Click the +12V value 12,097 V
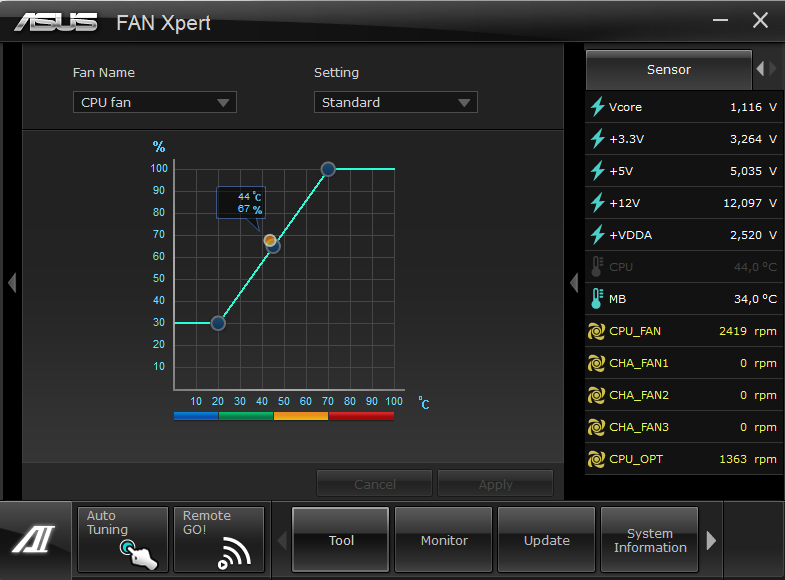The height and width of the screenshot is (580, 785). coord(750,203)
